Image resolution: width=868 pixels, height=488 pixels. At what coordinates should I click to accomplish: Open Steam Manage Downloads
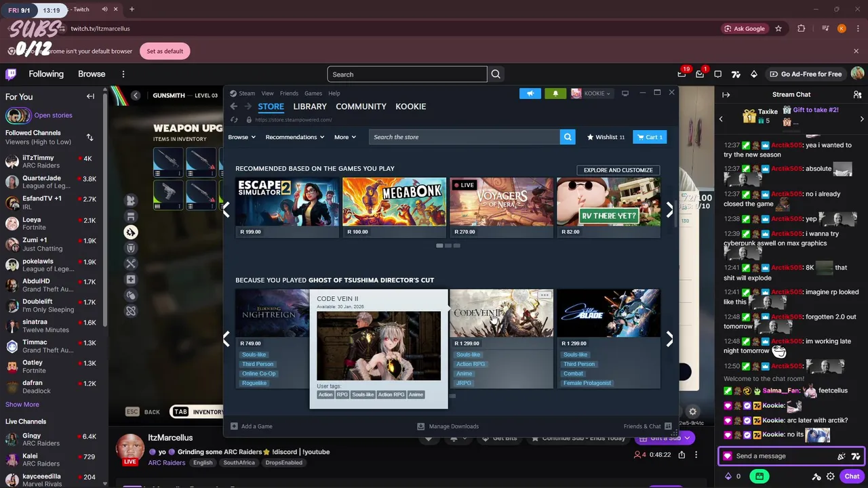(x=448, y=426)
